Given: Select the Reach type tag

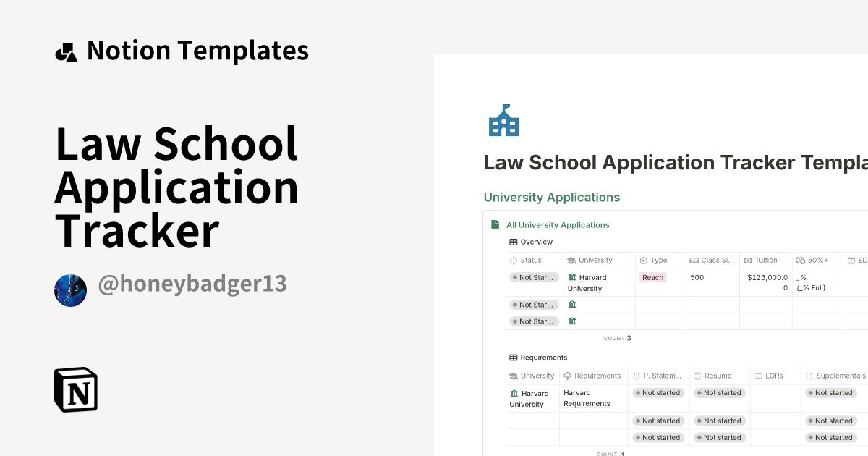Looking at the screenshot, I should pyautogui.click(x=652, y=277).
